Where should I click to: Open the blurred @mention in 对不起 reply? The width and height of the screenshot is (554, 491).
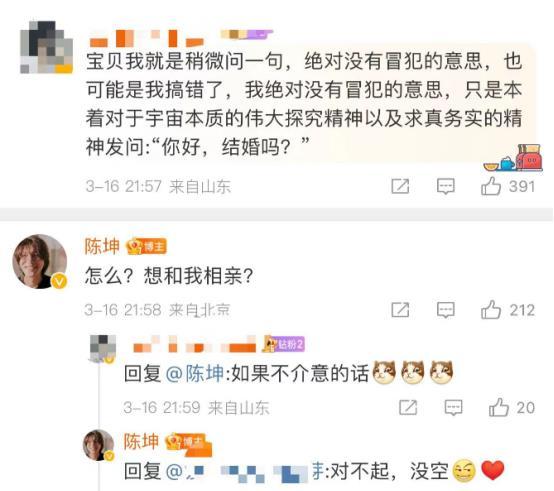pos(245,471)
